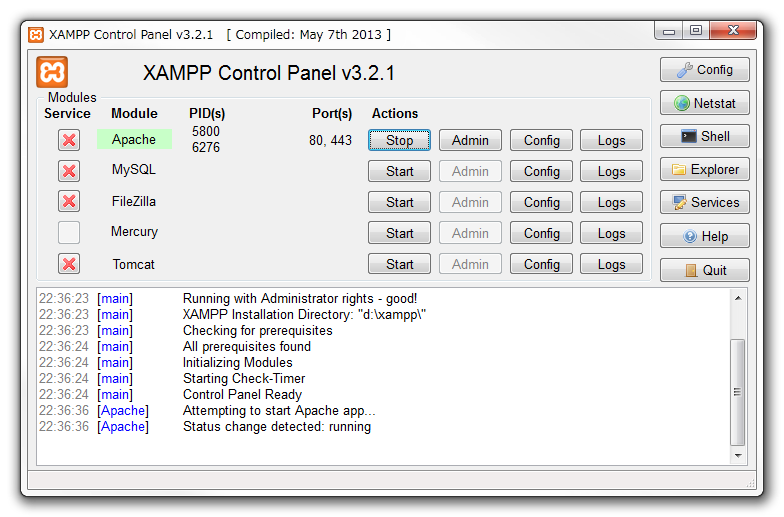
Task: Click the Mercury Admin button
Action: [x=470, y=233]
